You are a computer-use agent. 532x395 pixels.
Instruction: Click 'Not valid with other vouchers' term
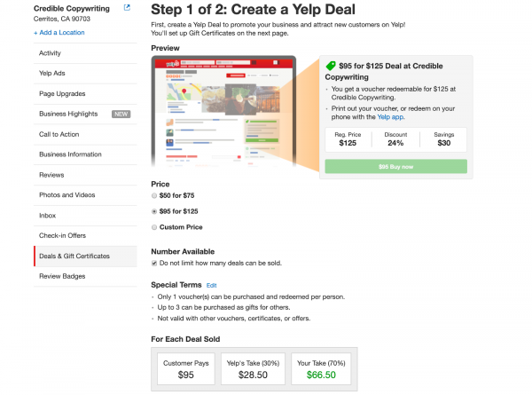[x=234, y=319]
